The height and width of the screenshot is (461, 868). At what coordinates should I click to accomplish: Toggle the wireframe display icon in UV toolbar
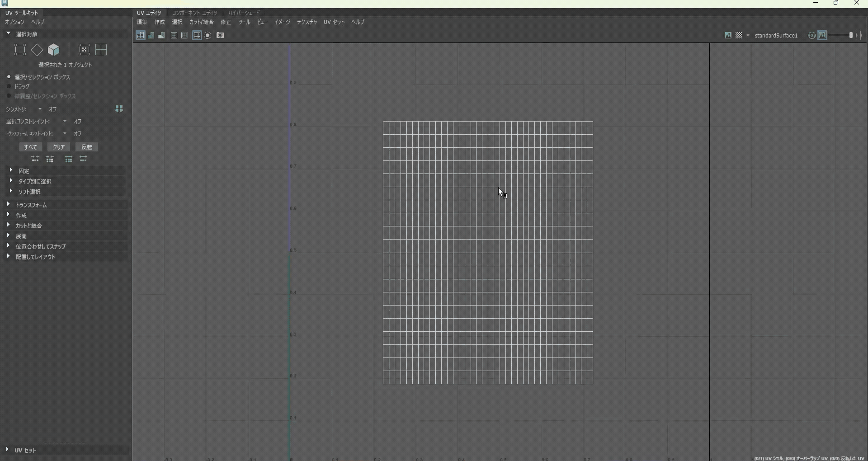pos(141,35)
